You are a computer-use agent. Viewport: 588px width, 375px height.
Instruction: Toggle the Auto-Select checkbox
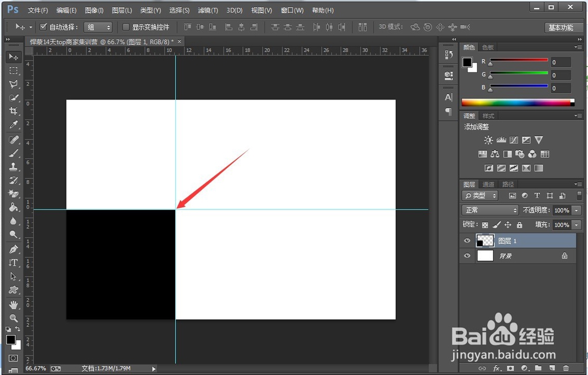[43, 26]
